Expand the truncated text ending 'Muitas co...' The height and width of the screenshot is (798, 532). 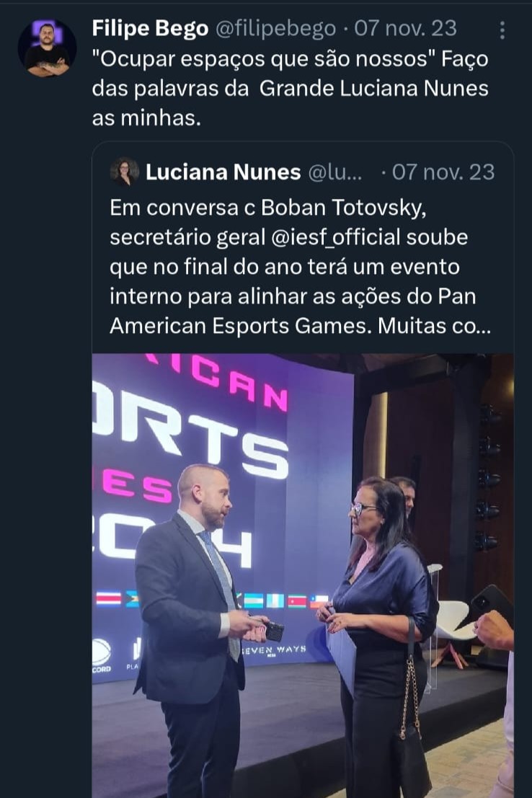pyautogui.click(x=434, y=327)
